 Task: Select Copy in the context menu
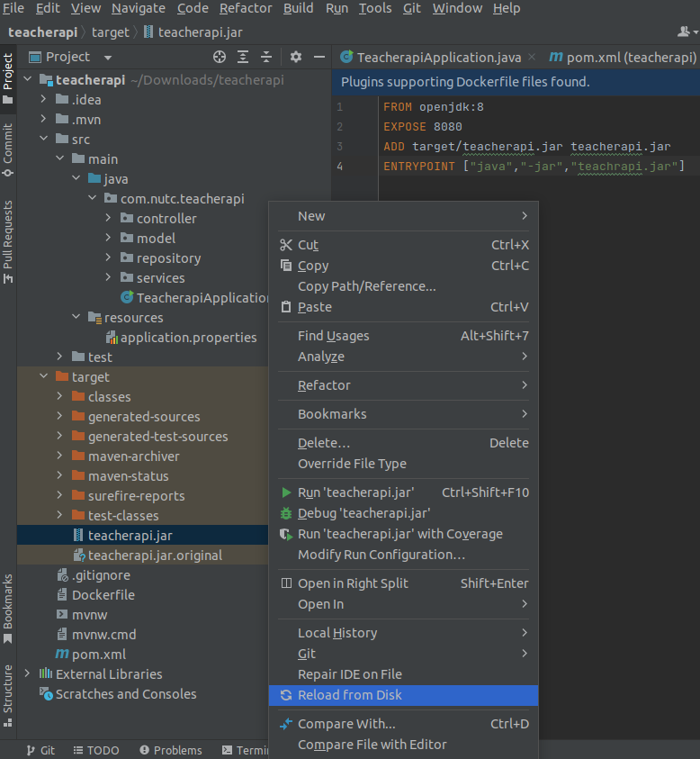403,266
